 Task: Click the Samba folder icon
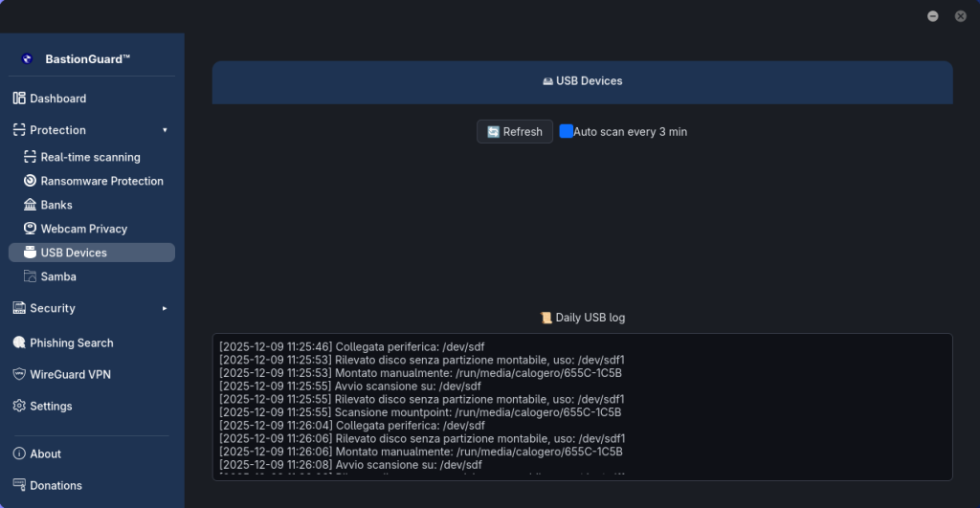pos(30,276)
